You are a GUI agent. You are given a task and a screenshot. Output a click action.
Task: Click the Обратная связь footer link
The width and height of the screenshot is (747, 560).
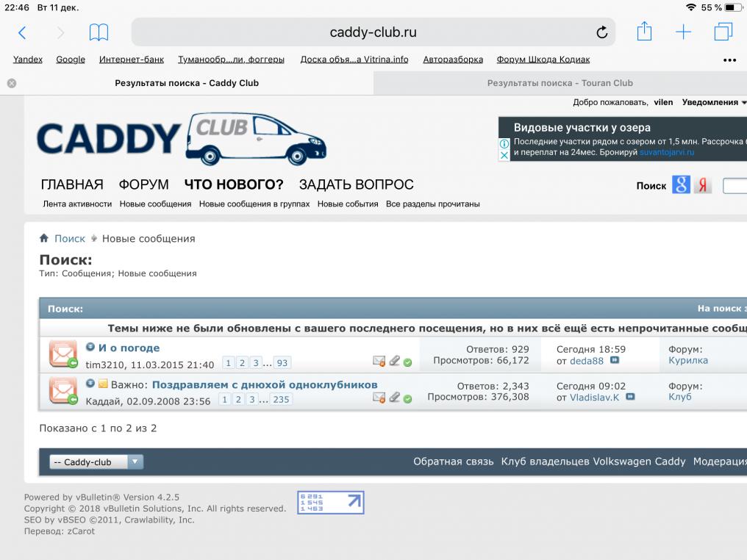454,462
